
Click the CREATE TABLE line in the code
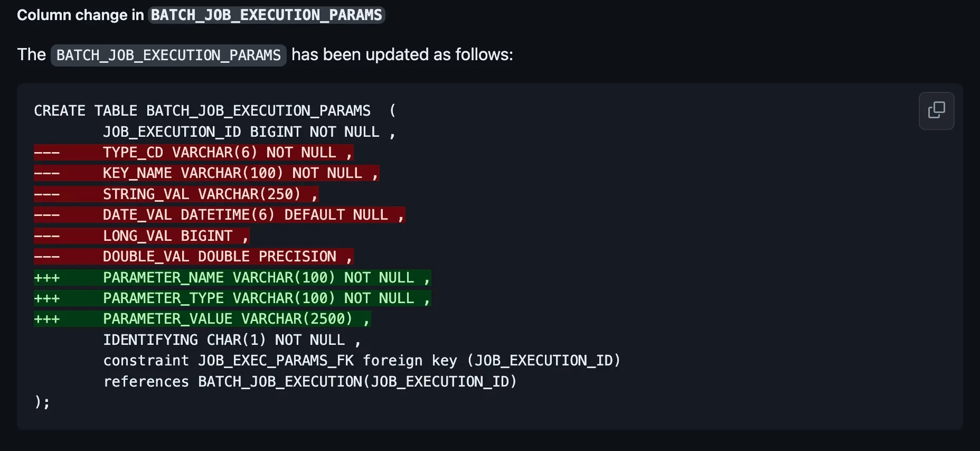tap(215, 111)
